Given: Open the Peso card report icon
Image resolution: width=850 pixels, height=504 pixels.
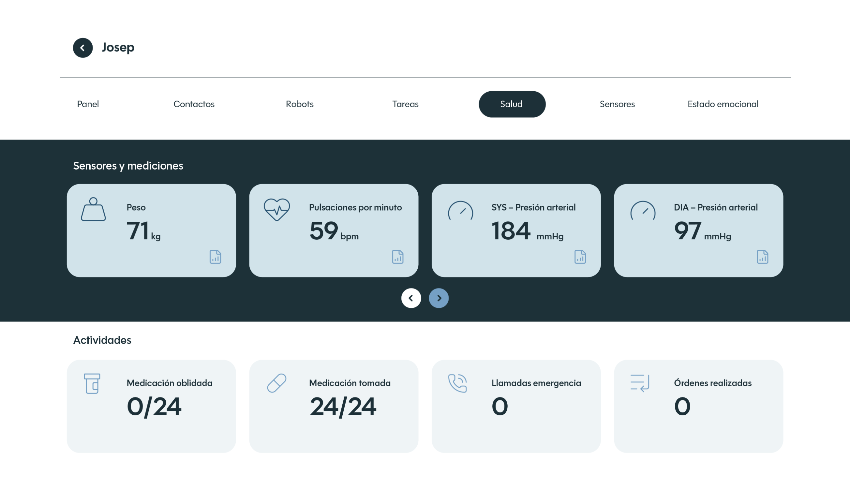Looking at the screenshot, I should pos(215,257).
